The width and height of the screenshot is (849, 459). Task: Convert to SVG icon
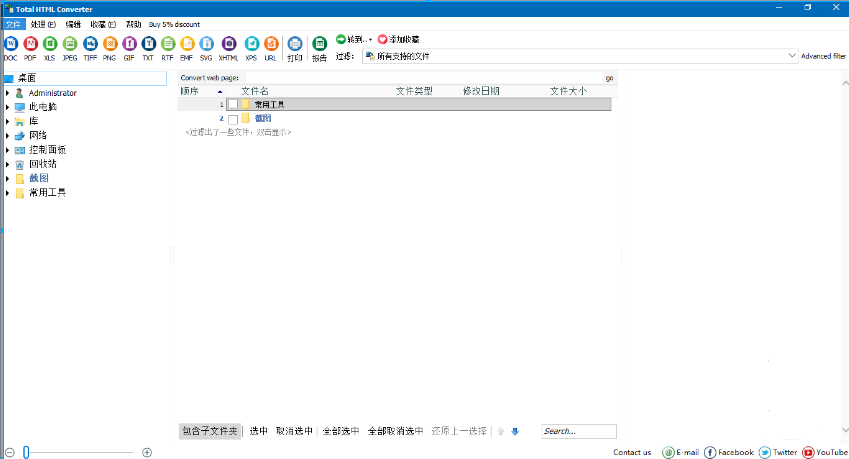tap(206, 43)
